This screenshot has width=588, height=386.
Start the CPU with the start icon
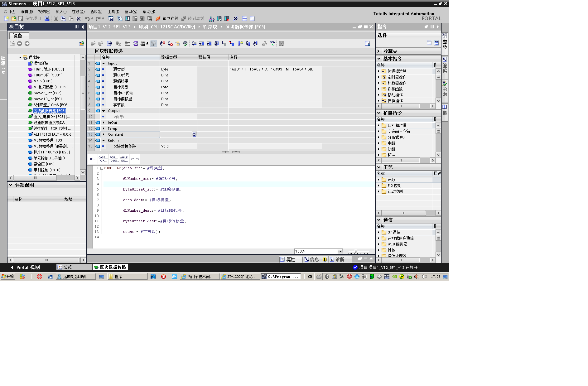[219, 19]
